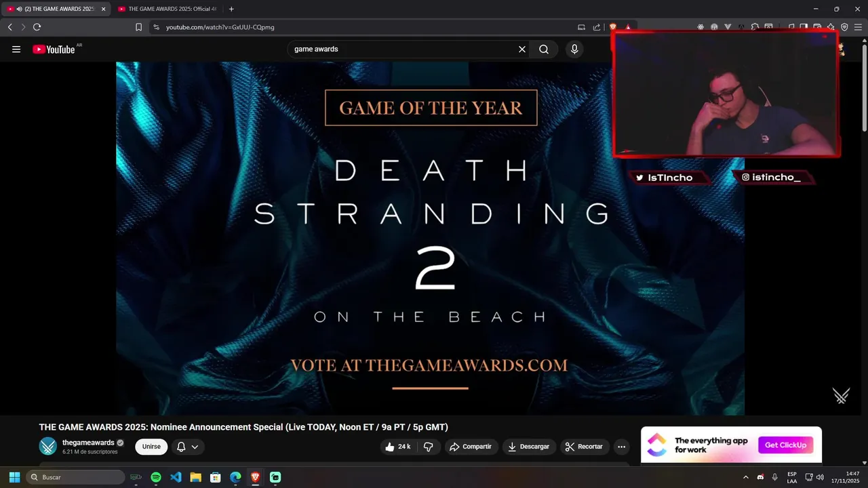Open ClickUp ad logo

[656, 445]
